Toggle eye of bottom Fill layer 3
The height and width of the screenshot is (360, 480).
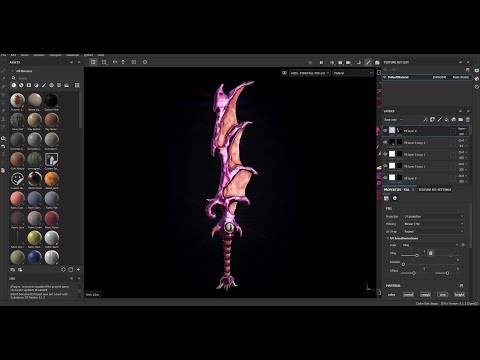coord(385,178)
